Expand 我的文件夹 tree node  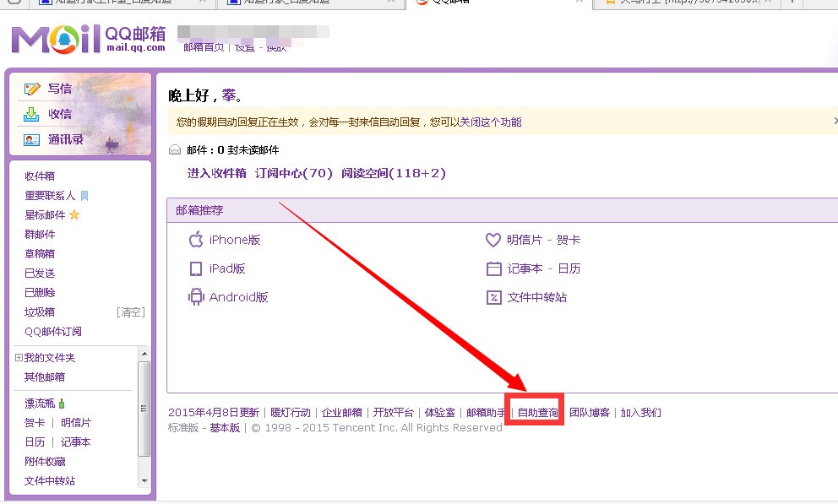19,358
